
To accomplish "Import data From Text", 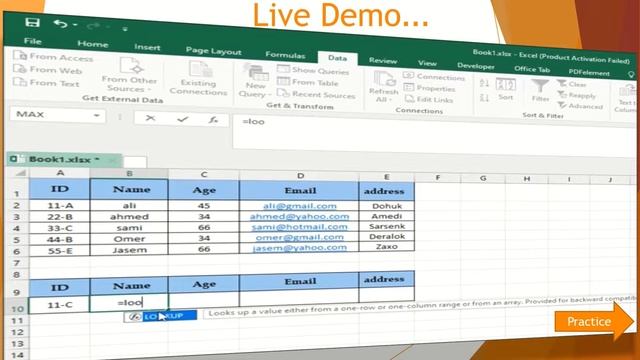I will click(46, 83).
